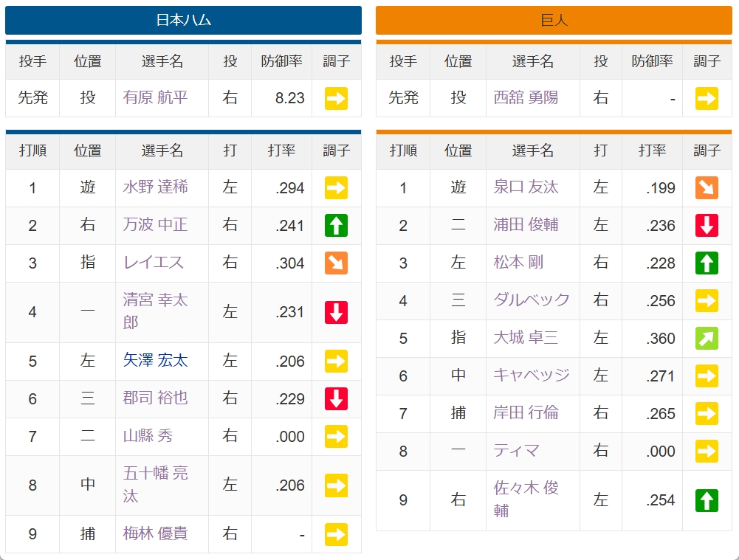
Task: Click the red down-arrow icon for 郡司 裕也
Action: pyautogui.click(x=336, y=399)
